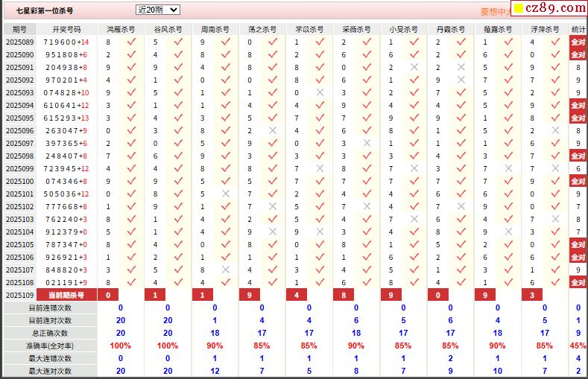Image resolution: width=588 pixels, height=379 pixels.
Task: Click the current-period red 8 box under 采薇
Action: tap(344, 295)
